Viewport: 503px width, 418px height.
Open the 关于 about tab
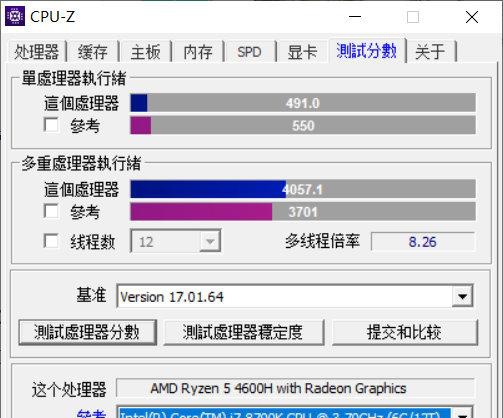click(430, 52)
